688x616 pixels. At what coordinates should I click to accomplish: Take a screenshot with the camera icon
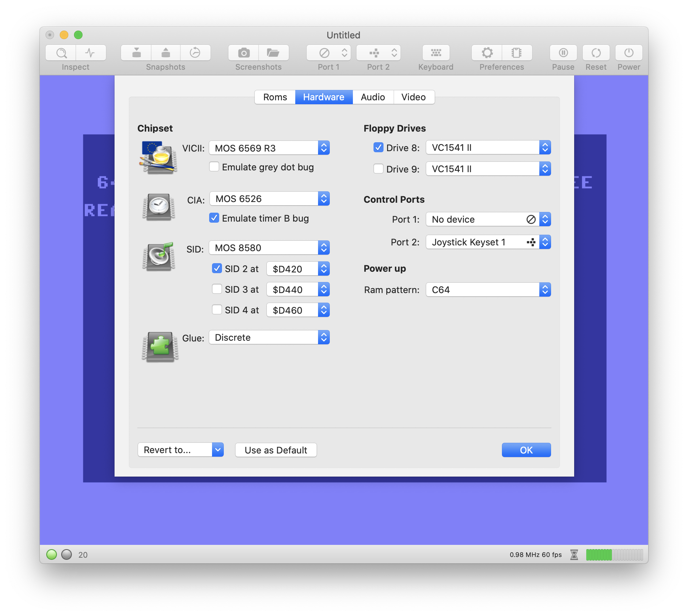(x=244, y=53)
